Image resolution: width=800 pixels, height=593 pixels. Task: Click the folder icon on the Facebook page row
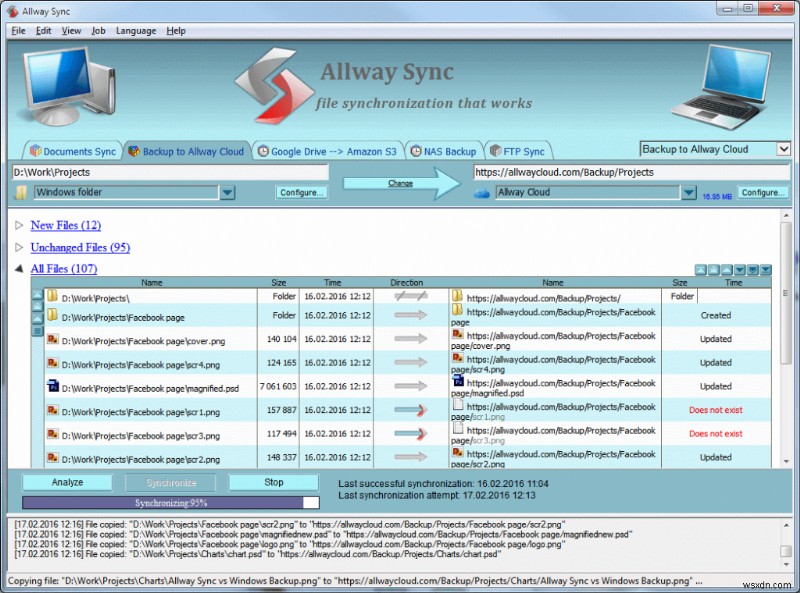pos(53,315)
